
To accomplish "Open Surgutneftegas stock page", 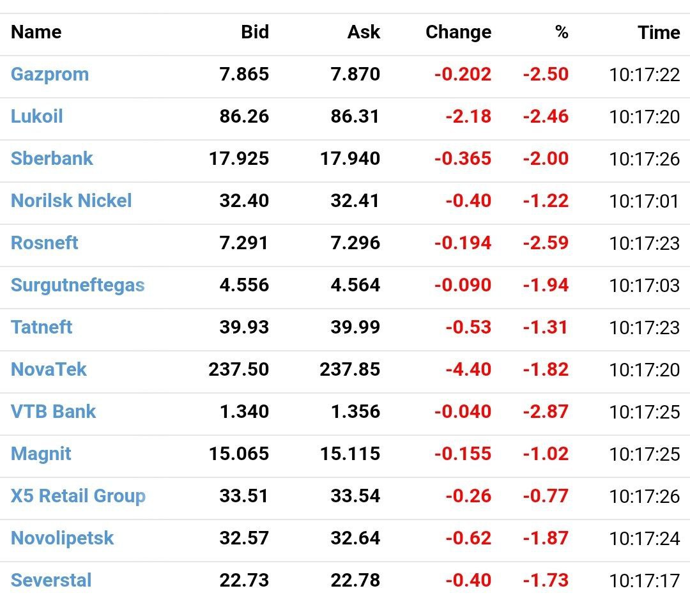I will [x=78, y=285].
